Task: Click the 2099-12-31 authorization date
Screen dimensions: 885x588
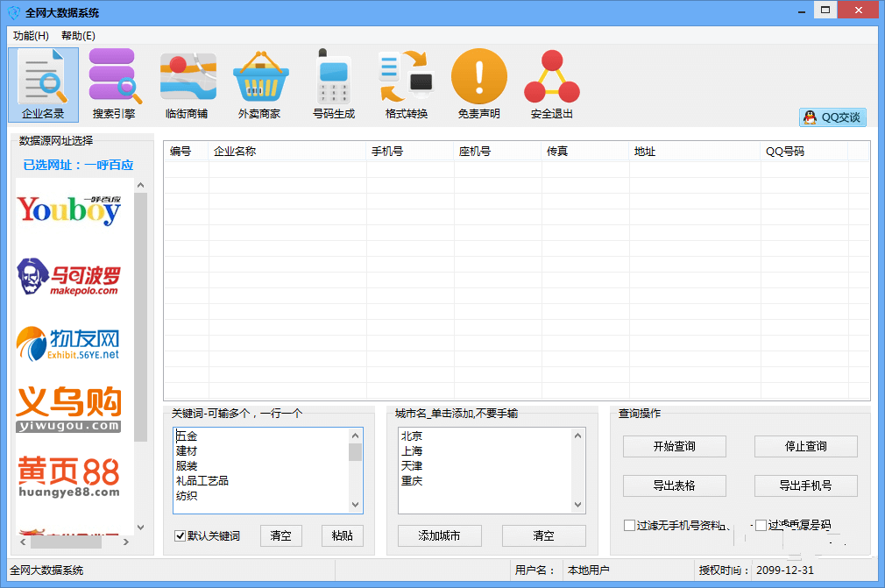Action: coord(785,570)
